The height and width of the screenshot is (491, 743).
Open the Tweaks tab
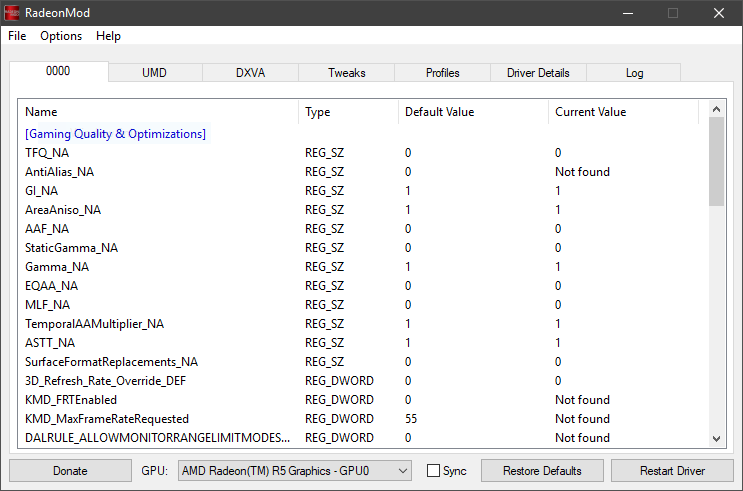(346, 73)
